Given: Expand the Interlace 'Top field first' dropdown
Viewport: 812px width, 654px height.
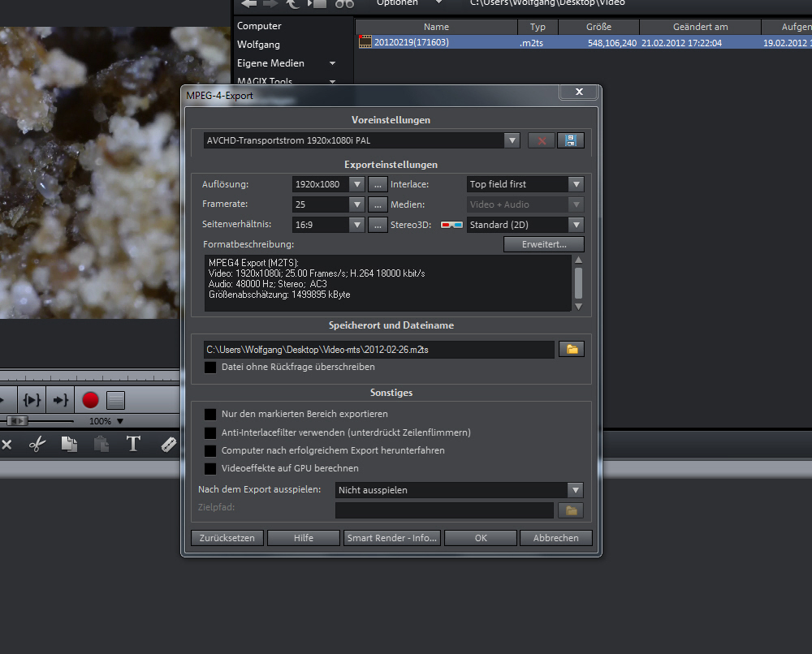Looking at the screenshot, I should 576,184.
